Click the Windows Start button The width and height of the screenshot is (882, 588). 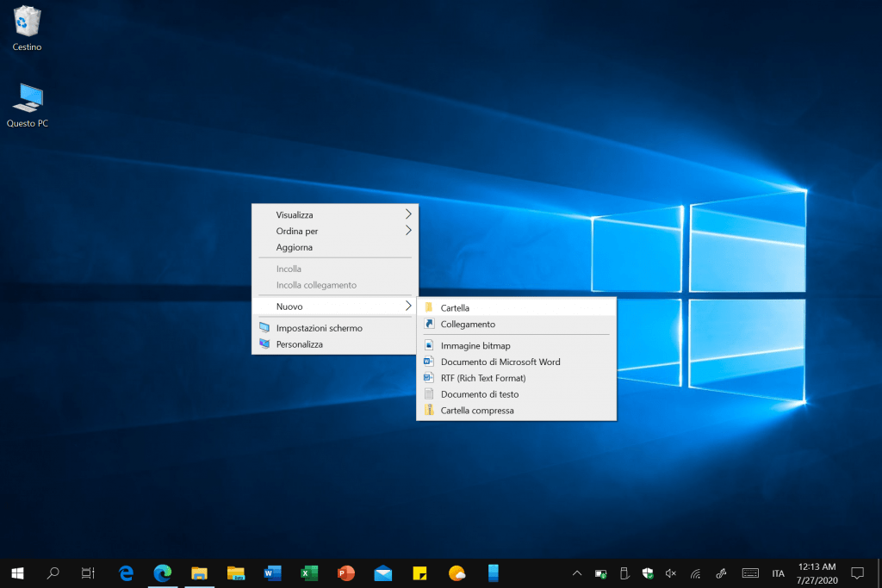pos(17,573)
